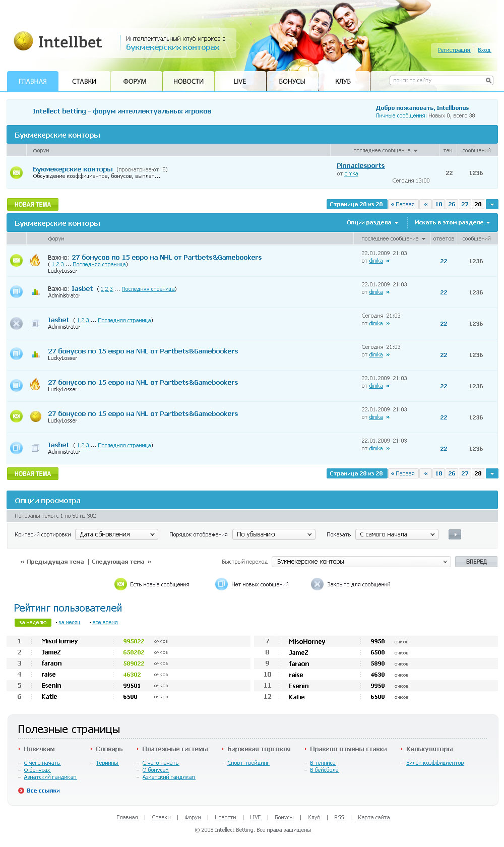Screen dimensions: 504x847
Task: Go to page 18 in top pagination
Action: (439, 204)
